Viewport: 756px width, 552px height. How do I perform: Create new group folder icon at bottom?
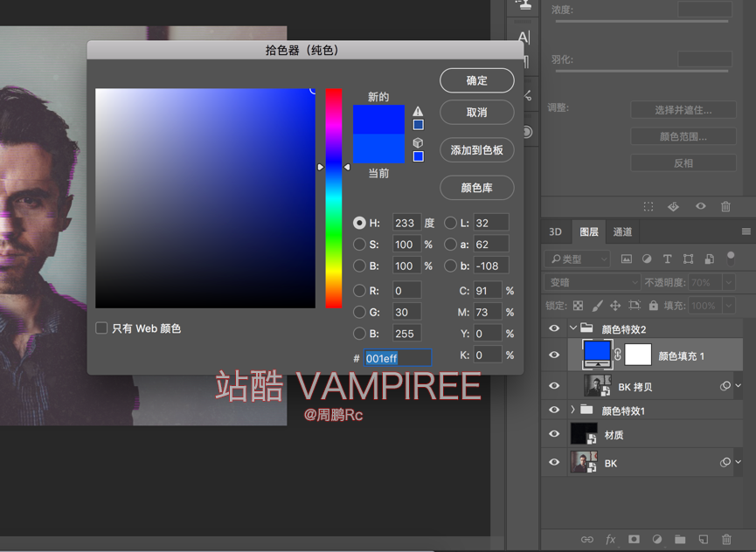pos(680,540)
